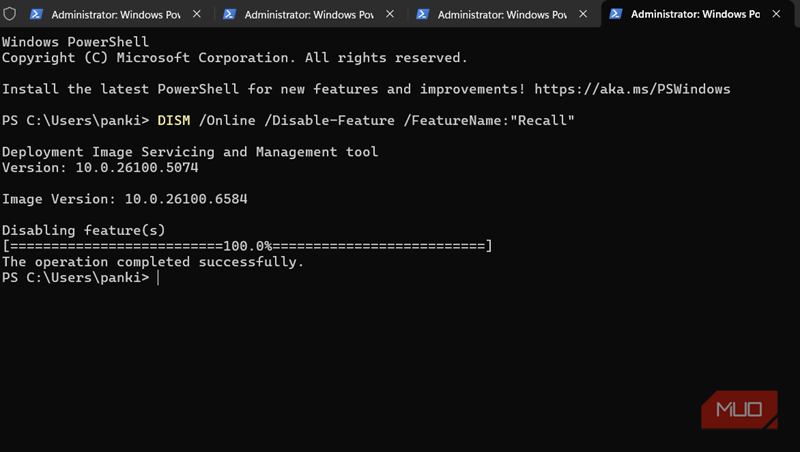Image resolution: width=800 pixels, height=452 pixels.
Task: Close the active fourth PowerShell tab
Action: coord(776,14)
